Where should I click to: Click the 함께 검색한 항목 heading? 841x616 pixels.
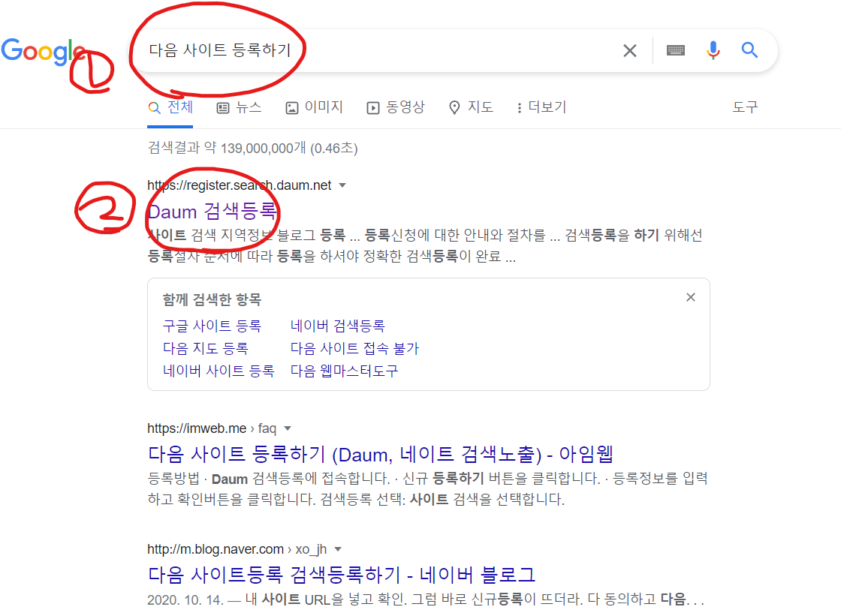click(x=212, y=299)
